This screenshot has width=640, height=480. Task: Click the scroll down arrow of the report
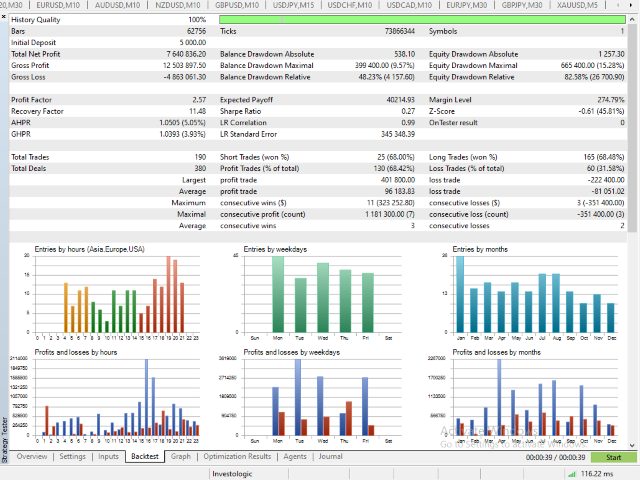point(634,443)
